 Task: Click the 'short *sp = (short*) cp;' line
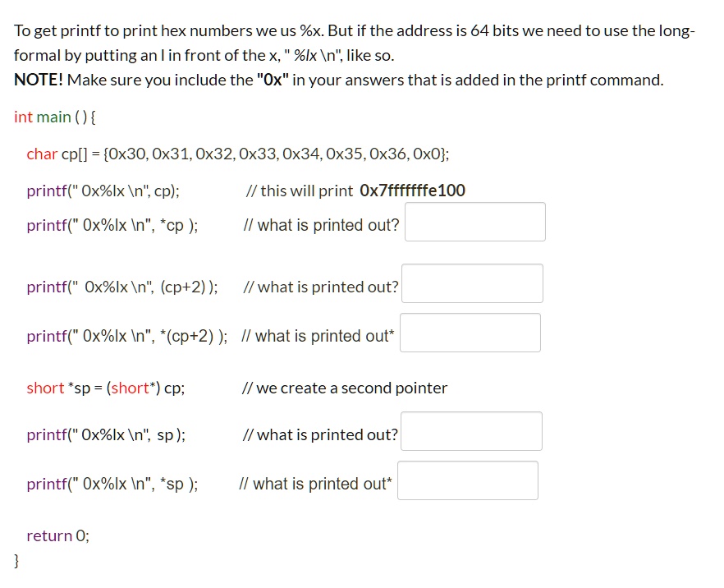105,388
